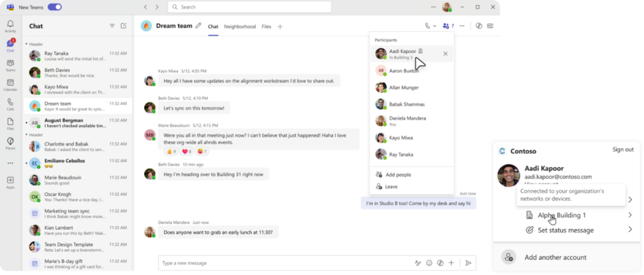
Task: Open the Calls section in the sidebar
Action: tap(10, 104)
